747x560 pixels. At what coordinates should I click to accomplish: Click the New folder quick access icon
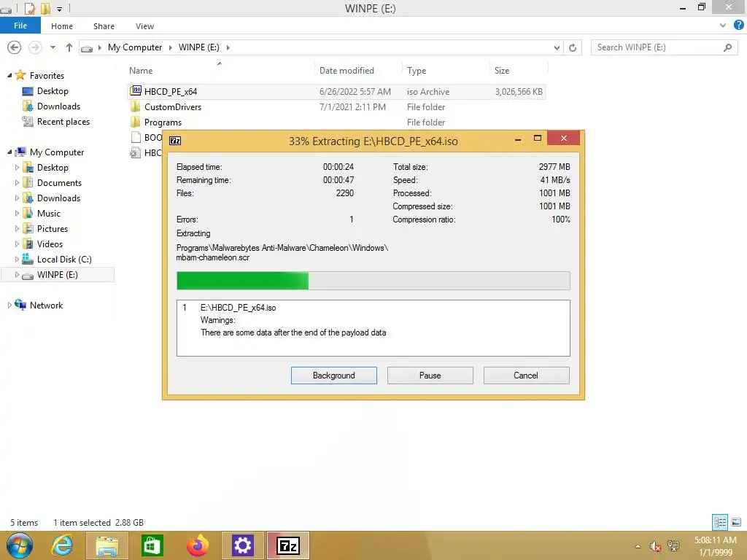pyautogui.click(x=45, y=8)
